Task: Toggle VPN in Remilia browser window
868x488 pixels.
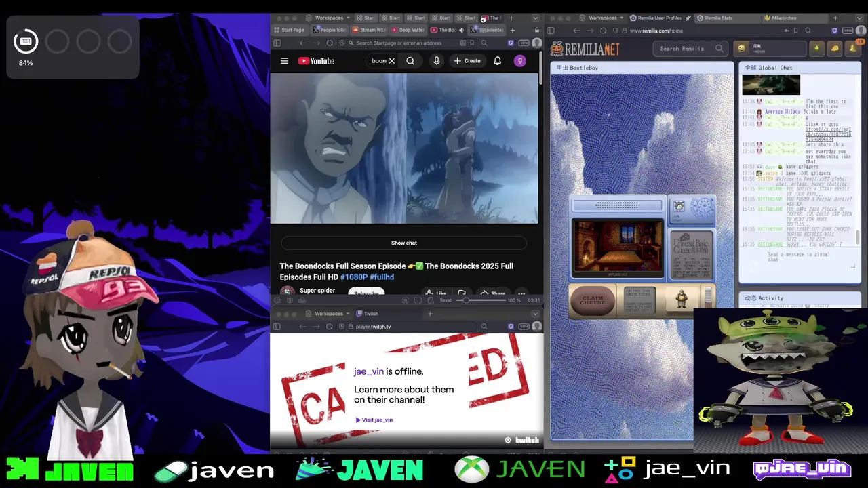Action: 848,30
